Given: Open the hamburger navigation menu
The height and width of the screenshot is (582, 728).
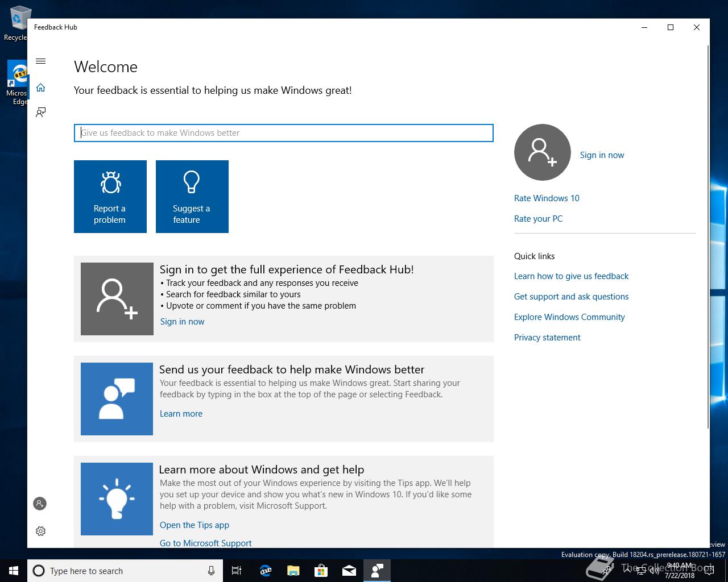Looking at the screenshot, I should [x=40, y=61].
